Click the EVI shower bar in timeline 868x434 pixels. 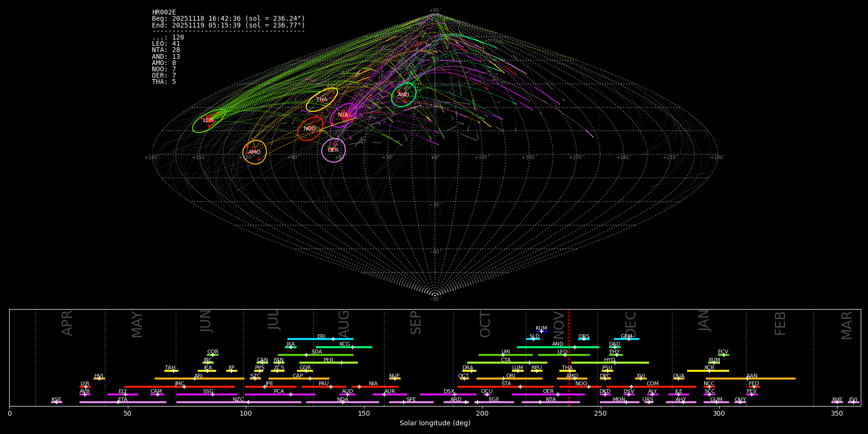854,402
